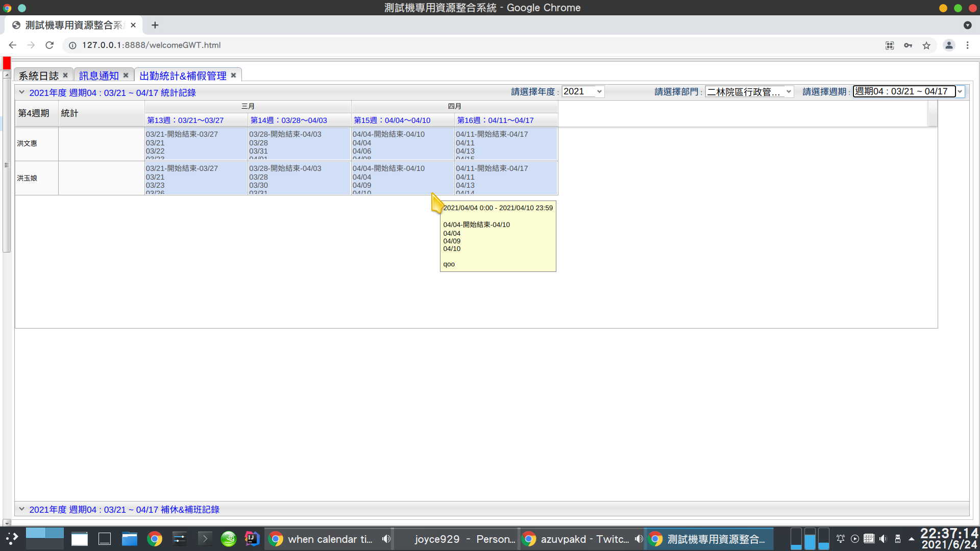This screenshot has height=551, width=980.
Task: Expand the 補休&補班記錄 panel
Action: [22, 509]
